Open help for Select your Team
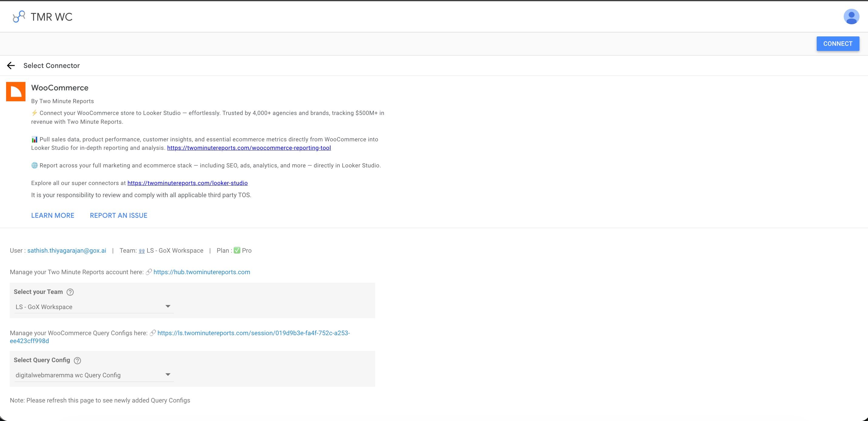This screenshot has height=421, width=868. point(70,292)
